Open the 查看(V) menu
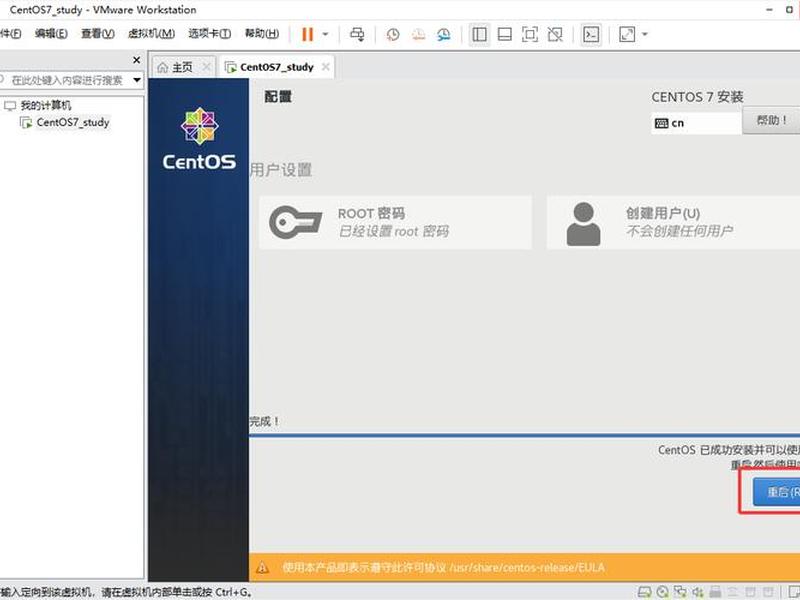800x600 pixels. (97, 34)
